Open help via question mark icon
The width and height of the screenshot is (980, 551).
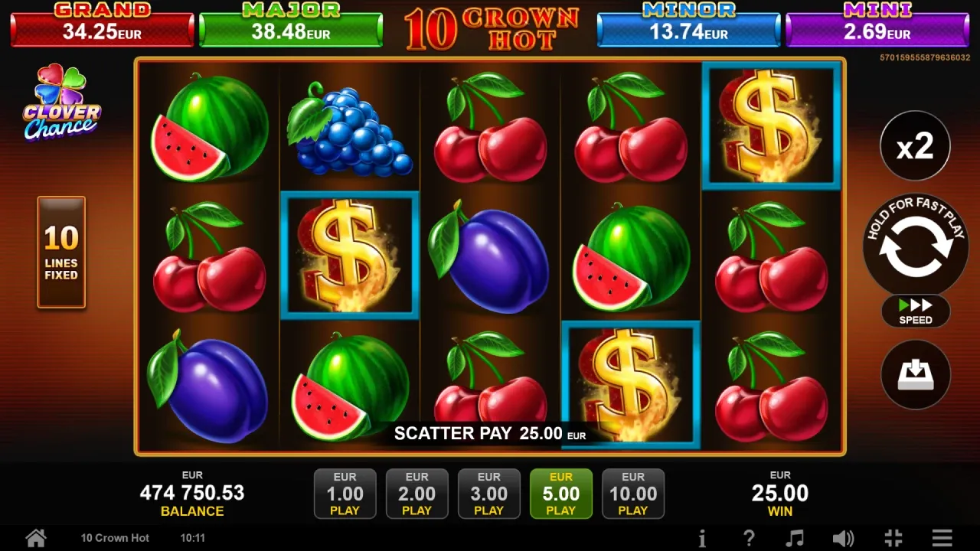click(749, 538)
